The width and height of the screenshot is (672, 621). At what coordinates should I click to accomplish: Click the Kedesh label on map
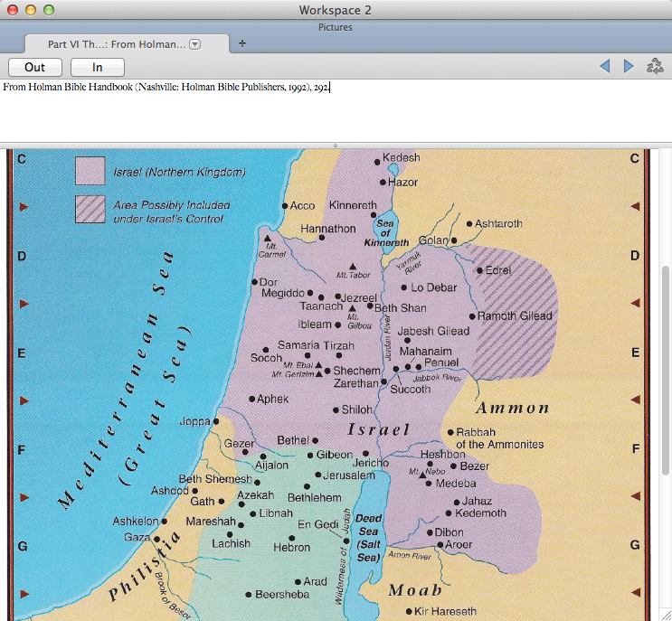[x=402, y=157]
